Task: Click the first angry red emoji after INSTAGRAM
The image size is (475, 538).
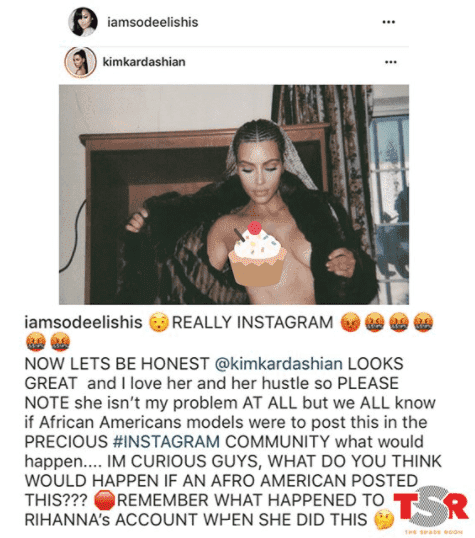Action: tap(350, 323)
